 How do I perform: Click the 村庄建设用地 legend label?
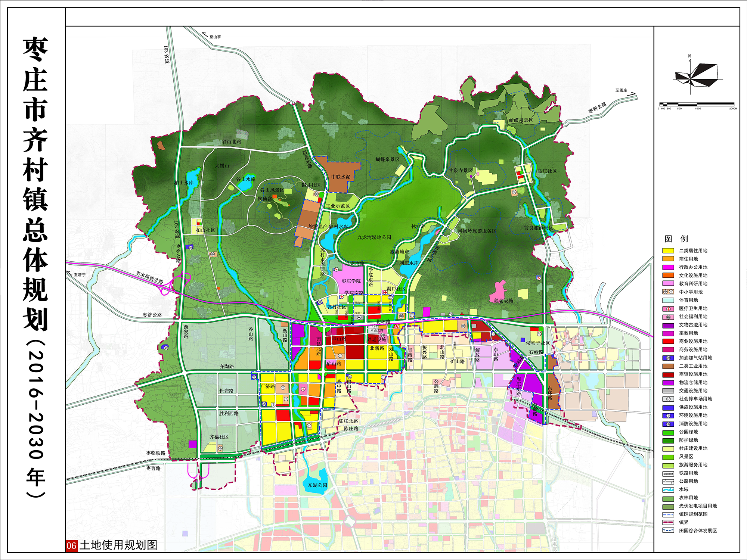tap(693, 448)
